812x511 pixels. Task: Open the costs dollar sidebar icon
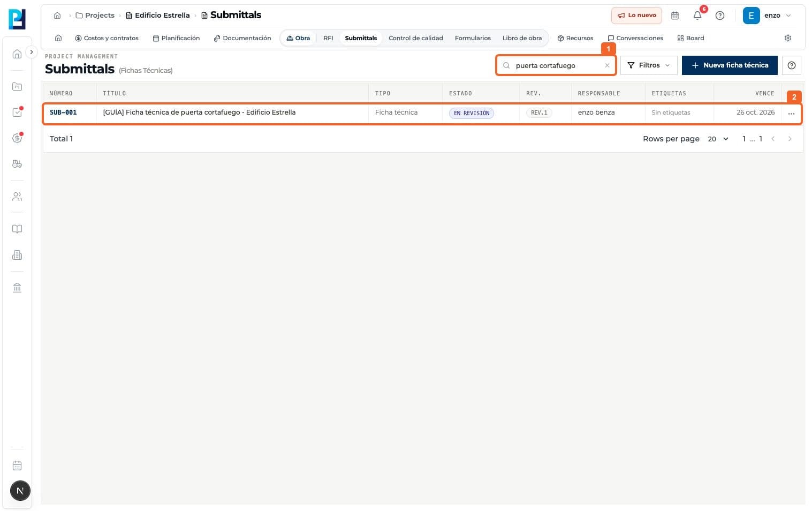pos(17,138)
